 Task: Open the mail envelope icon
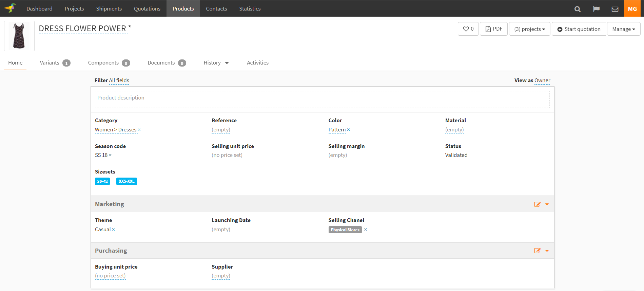615,9
